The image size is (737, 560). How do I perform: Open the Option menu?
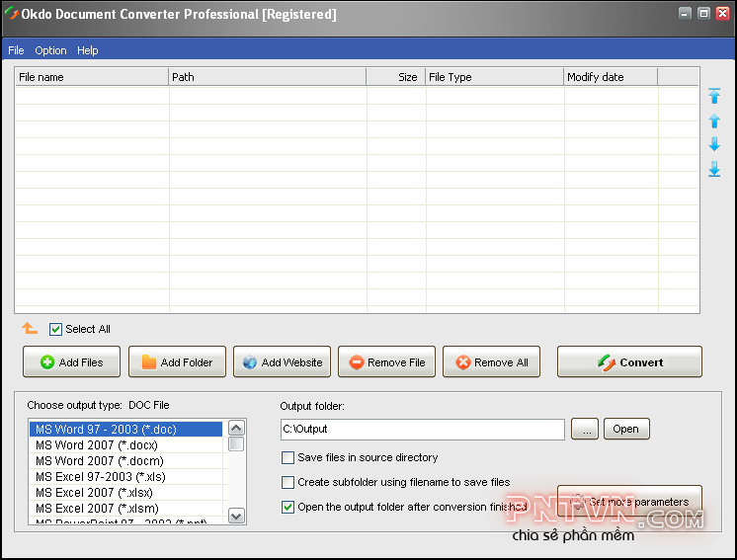(x=50, y=50)
